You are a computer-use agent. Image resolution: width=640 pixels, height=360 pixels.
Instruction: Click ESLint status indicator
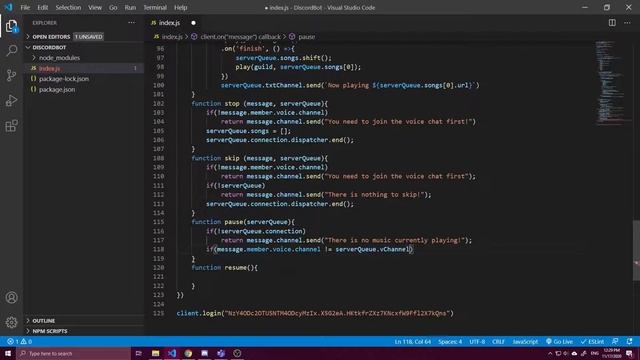point(592,342)
